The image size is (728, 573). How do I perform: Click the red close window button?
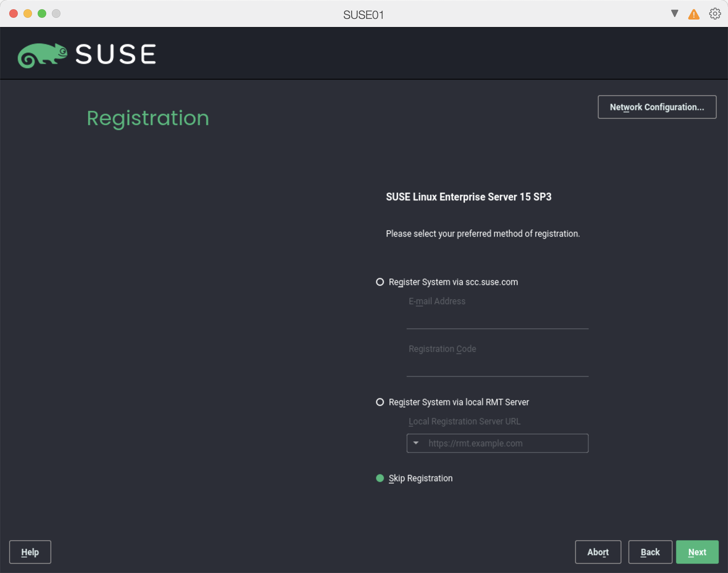point(14,14)
